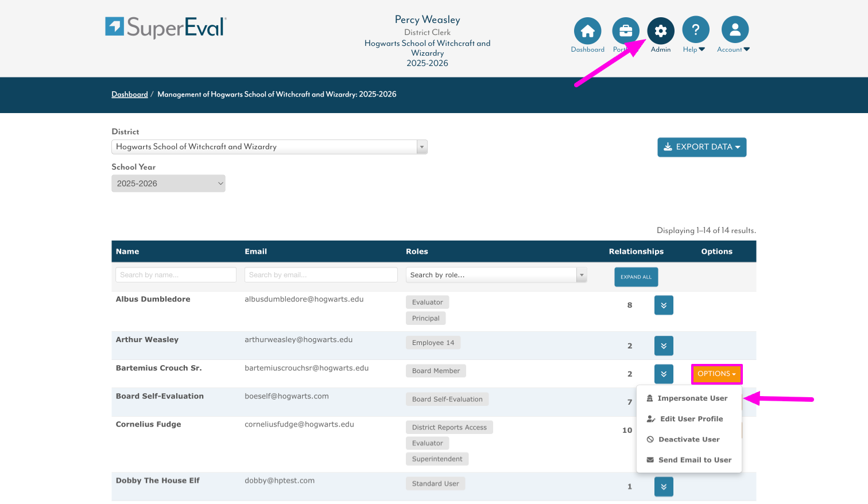The height and width of the screenshot is (504, 868).
Task: Click Bartemius Crouch Sr. name
Action: pos(158,368)
